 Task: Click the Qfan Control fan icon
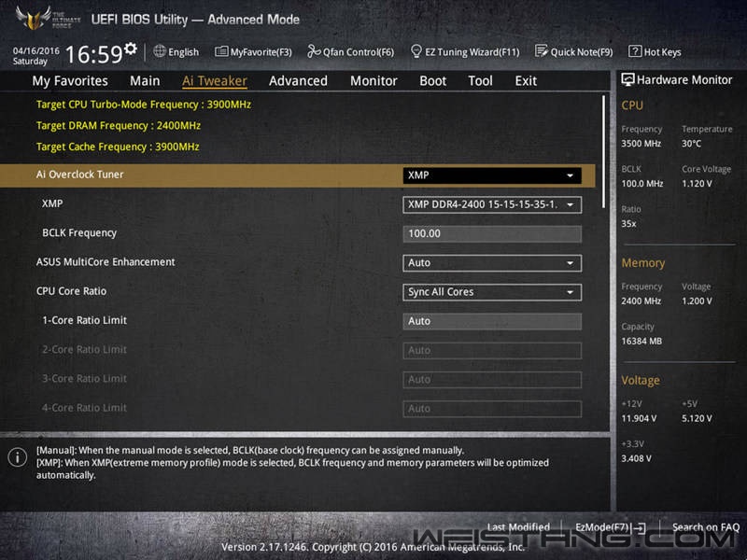[314, 51]
